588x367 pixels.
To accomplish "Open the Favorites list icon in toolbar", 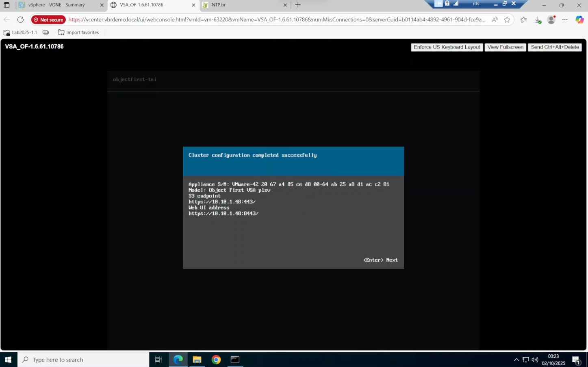I will pyautogui.click(x=523, y=20).
